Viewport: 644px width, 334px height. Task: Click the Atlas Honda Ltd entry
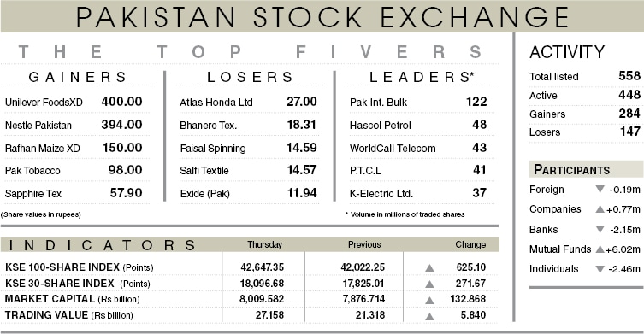click(216, 103)
